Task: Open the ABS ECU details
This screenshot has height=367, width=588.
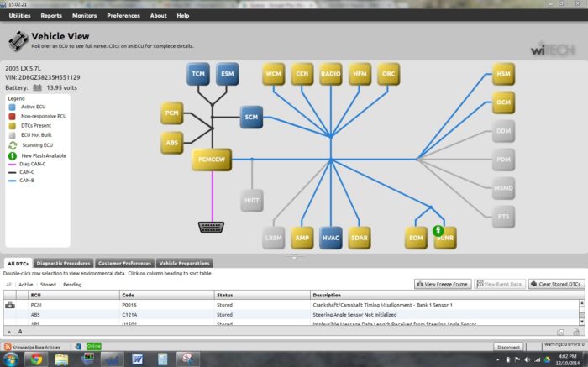Action: pyautogui.click(x=172, y=143)
